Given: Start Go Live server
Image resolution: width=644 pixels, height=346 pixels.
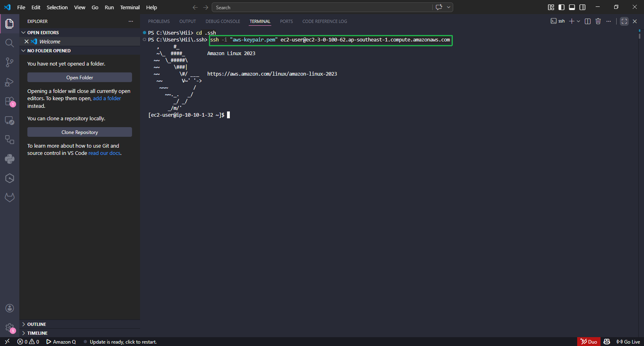Looking at the screenshot, I should pos(628,342).
